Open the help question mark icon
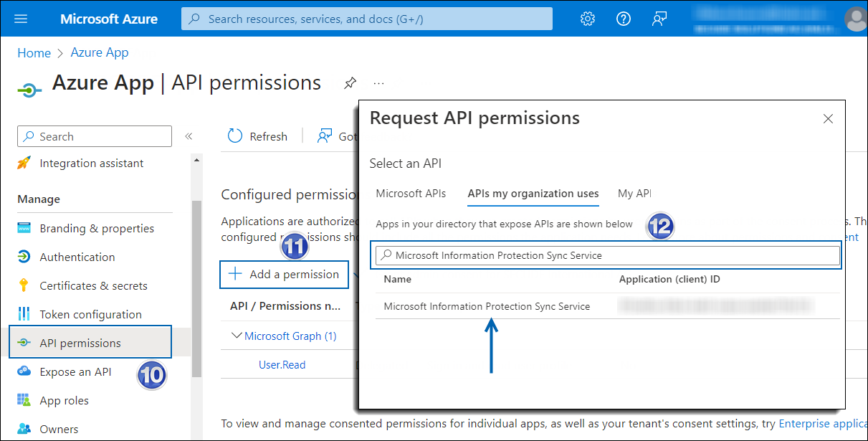The image size is (868, 441). (x=623, y=19)
